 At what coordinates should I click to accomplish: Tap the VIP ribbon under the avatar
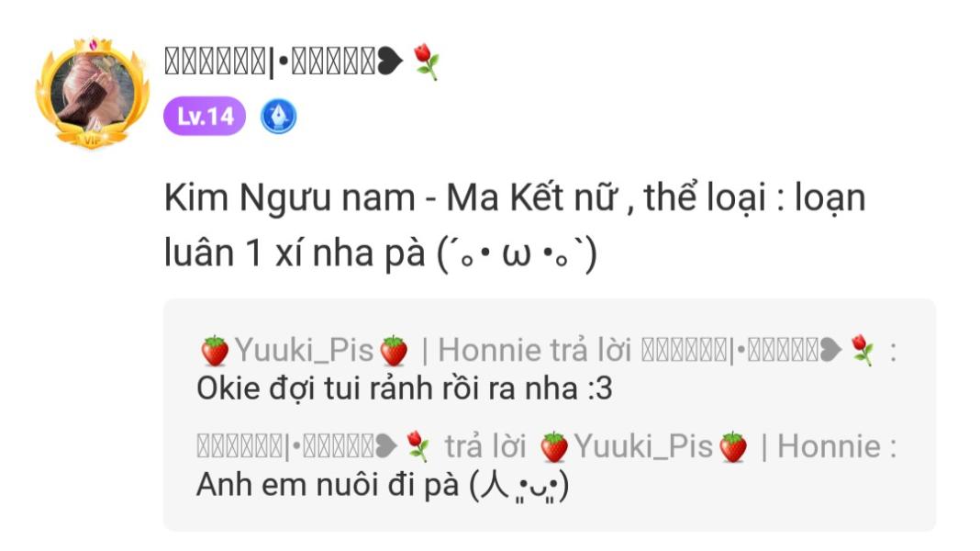(92, 140)
